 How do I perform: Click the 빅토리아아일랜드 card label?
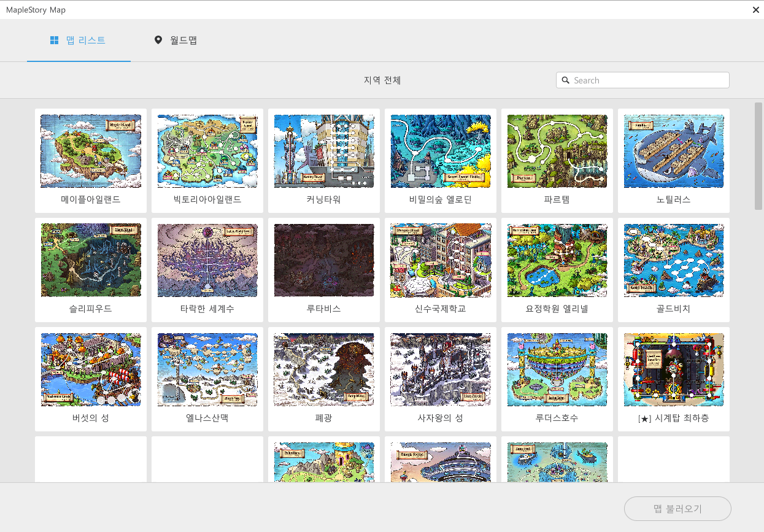(x=207, y=199)
